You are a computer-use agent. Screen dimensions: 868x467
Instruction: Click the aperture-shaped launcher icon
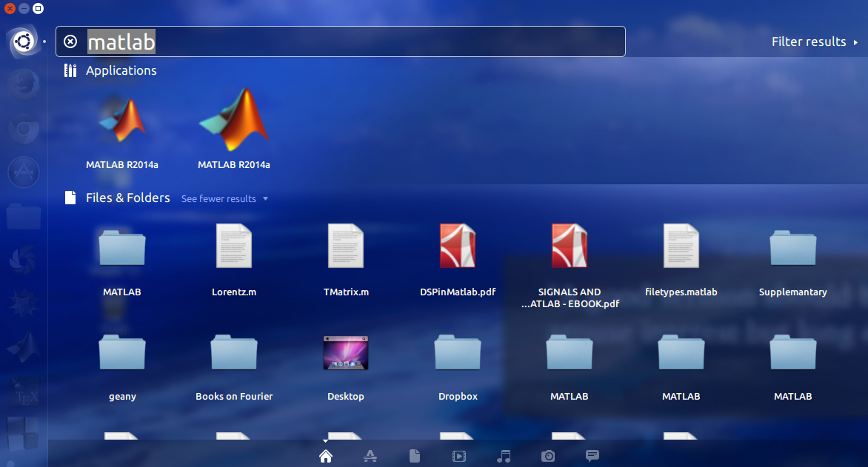pyautogui.click(x=23, y=260)
